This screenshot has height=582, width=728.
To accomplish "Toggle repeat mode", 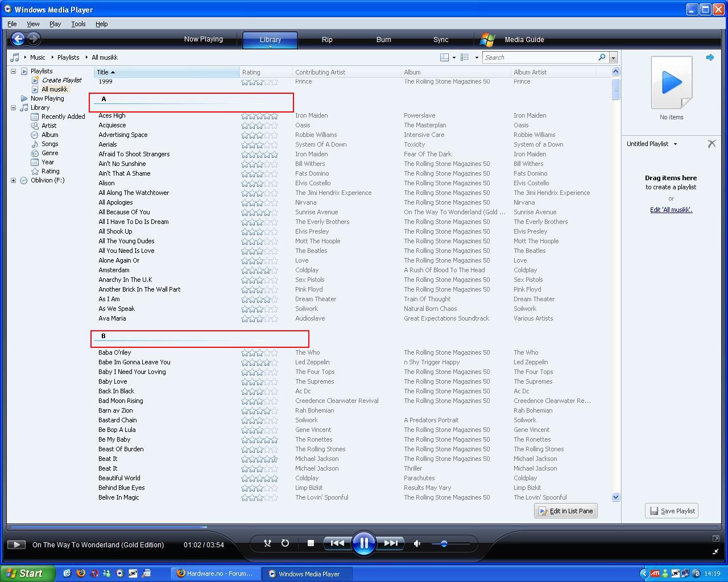I will coord(285,543).
